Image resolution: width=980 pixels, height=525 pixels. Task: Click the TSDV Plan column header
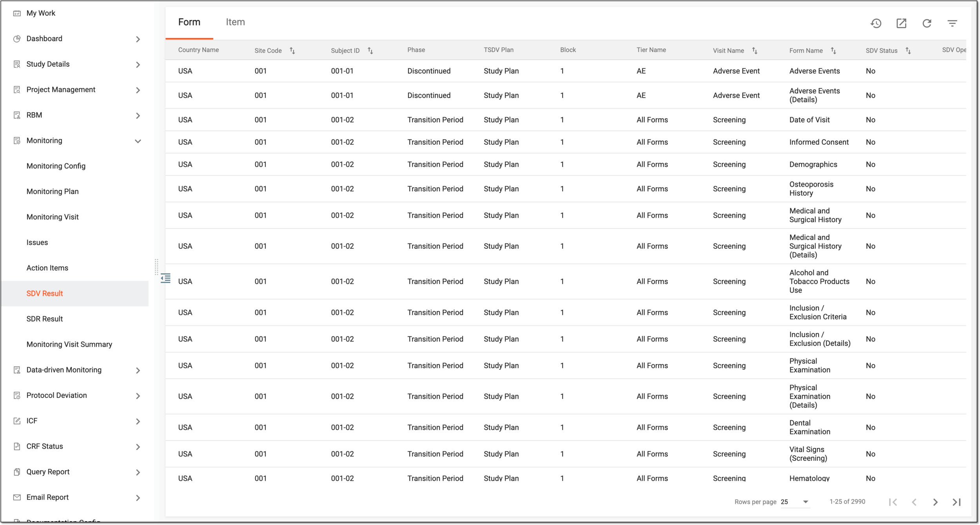coord(498,50)
